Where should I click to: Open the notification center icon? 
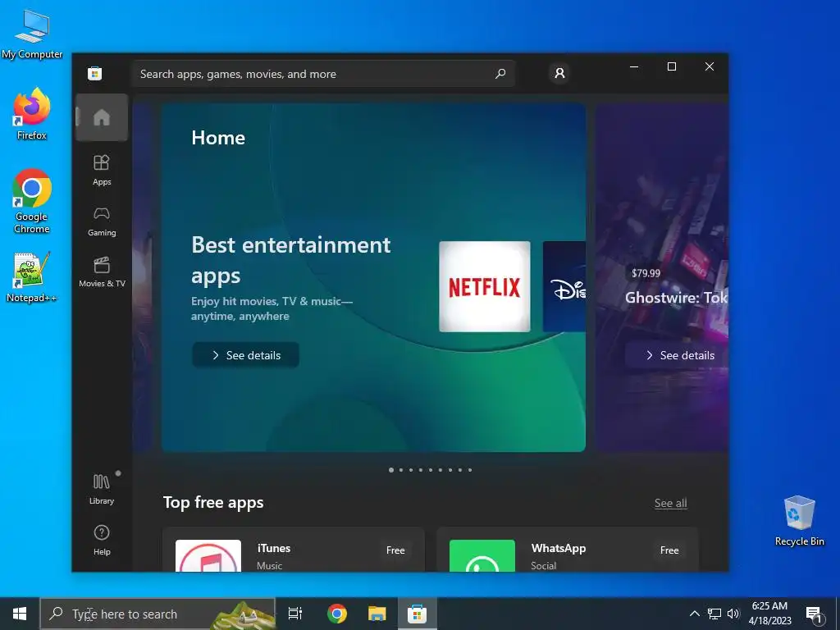pos(814,614)
